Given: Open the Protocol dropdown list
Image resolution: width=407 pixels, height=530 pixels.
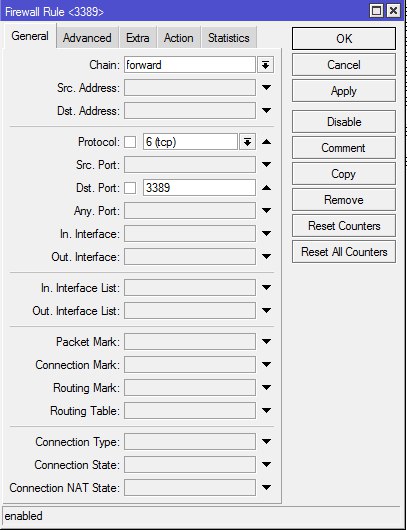Looking at the screenshot, I should 247,142.
